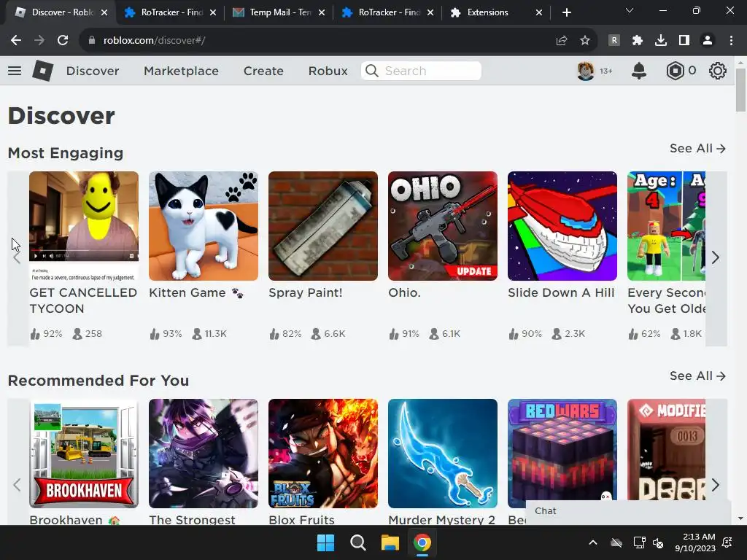Open the BedWars game thumbnail

[x=562, y=450]
